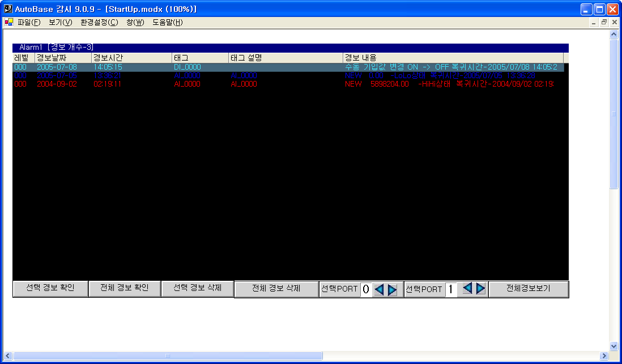Screen dimensions: 622x364
Task: Decrease first 선택PORT value with left arrow
Action: pos(379,289)
